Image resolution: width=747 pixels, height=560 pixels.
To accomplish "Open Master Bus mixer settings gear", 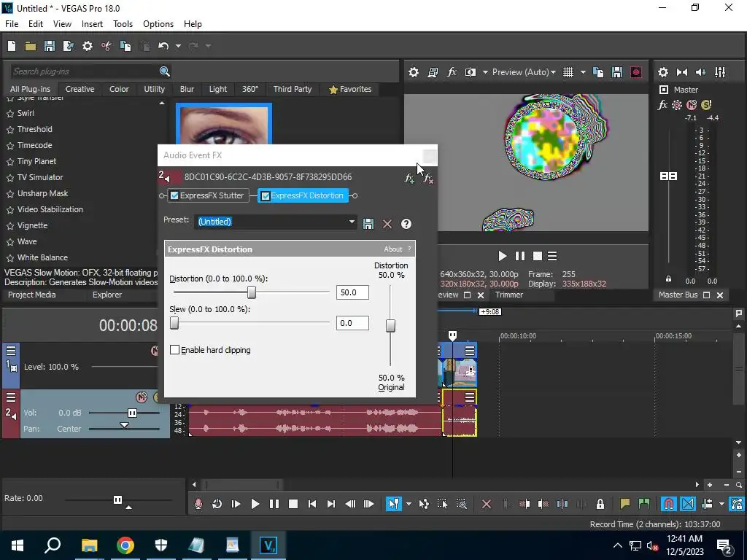I will coord(662,72).
